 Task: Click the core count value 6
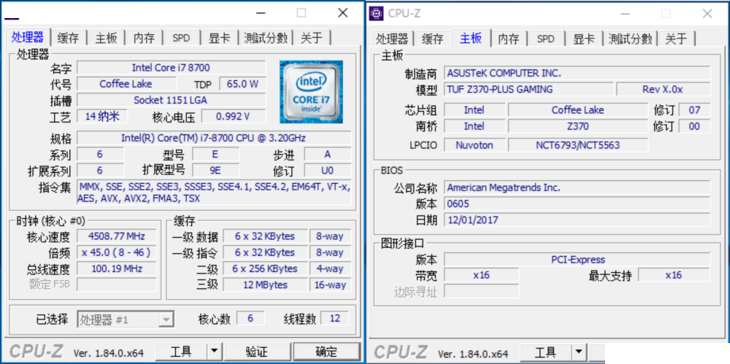tap(250, 318)
